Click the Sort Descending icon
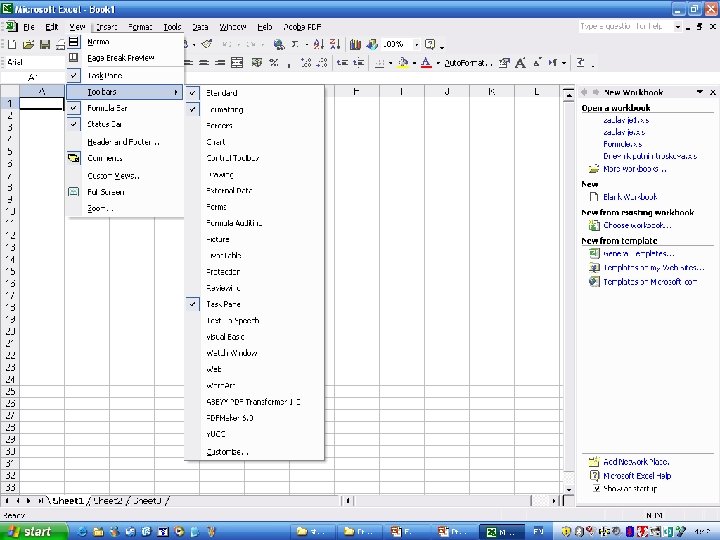The width and height of the screenshot is (720, 540). tap(335, 44)
